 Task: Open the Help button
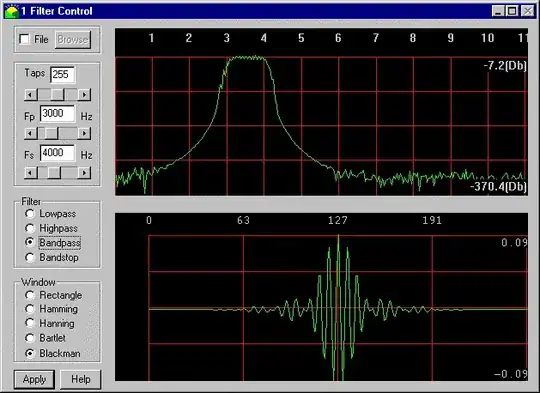click(x=81, y=380)
